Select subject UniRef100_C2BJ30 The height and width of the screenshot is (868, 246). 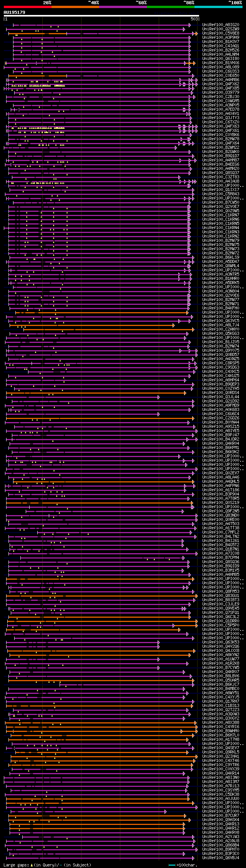[221, 96]
